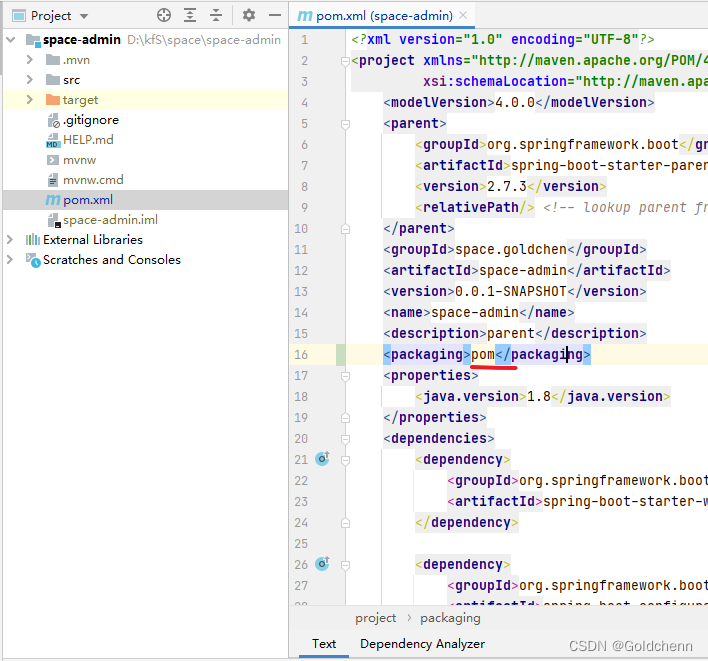Click 'space.goldchen' groupId value
This screenshot has height=661, width=708.
[511, 250]
